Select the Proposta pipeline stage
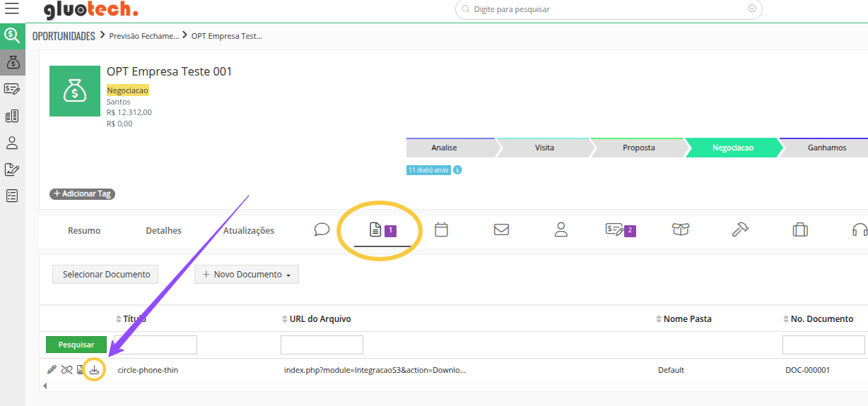This screenshot has height=406, width=868. [x=638, y=148]
